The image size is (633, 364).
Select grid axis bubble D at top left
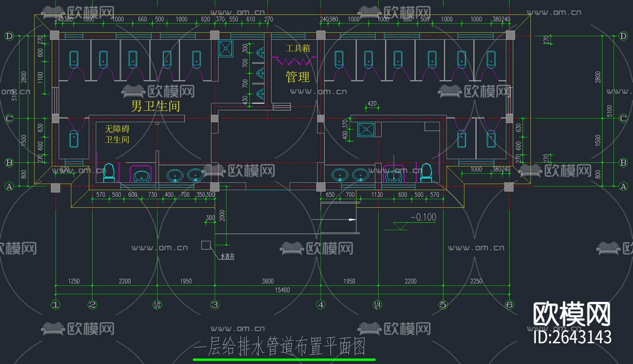[8, 35]
